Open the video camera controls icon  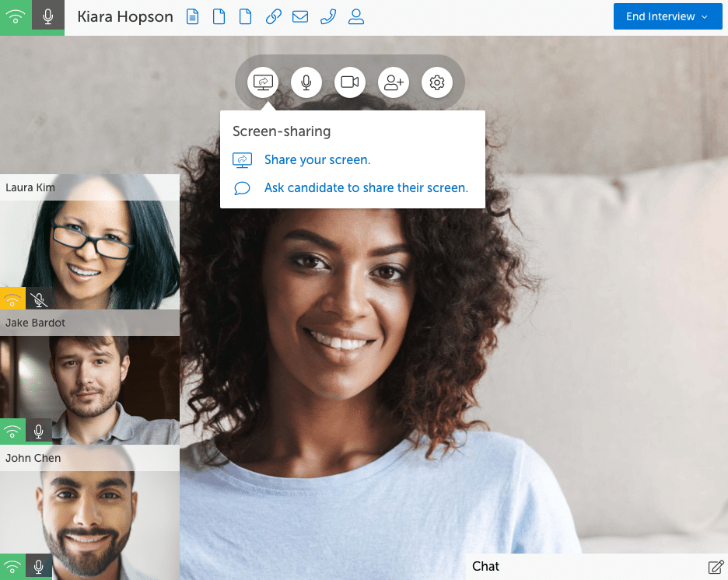coord(349,82)
